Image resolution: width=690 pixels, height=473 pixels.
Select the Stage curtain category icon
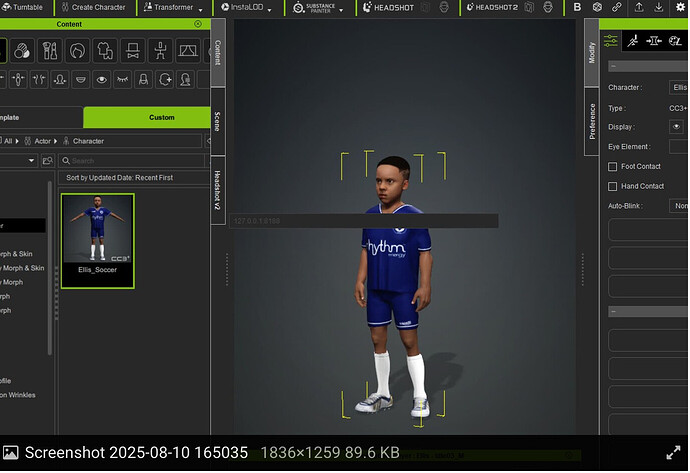pos(188,51)
